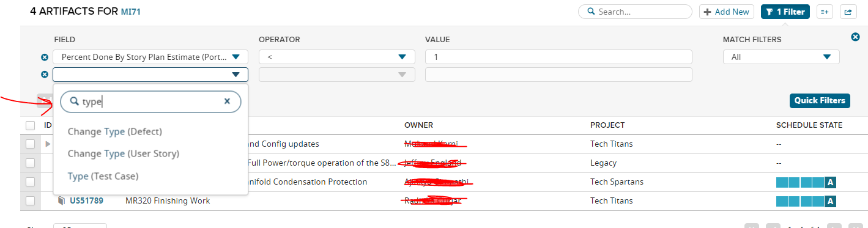Remove the Percent Done filter row
This screenshot has width=868, height=228.
click(45, 57)
